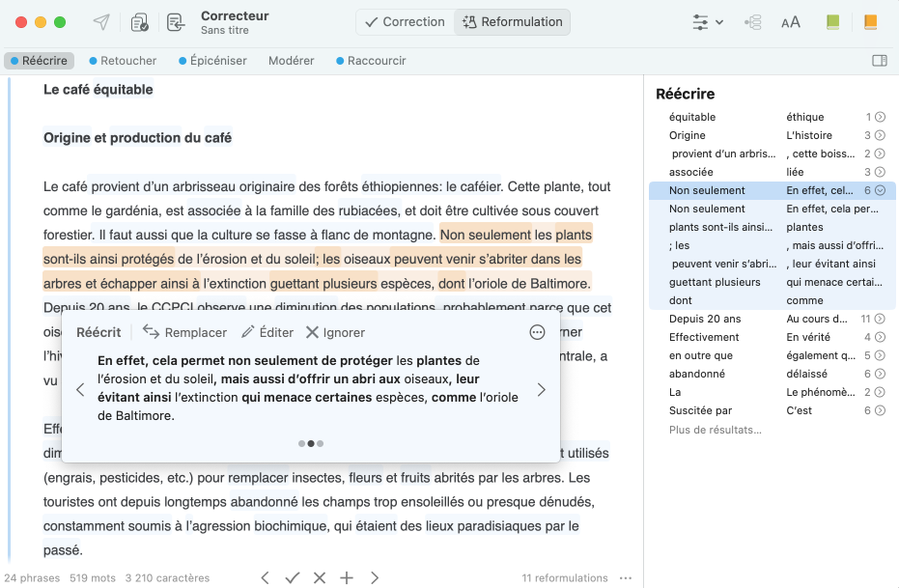Image resolution: width=899 pixels, height=588 pixels.
Task: Expand the 'Depuis 20 ans' result row
Action: (x=880, y=320)
